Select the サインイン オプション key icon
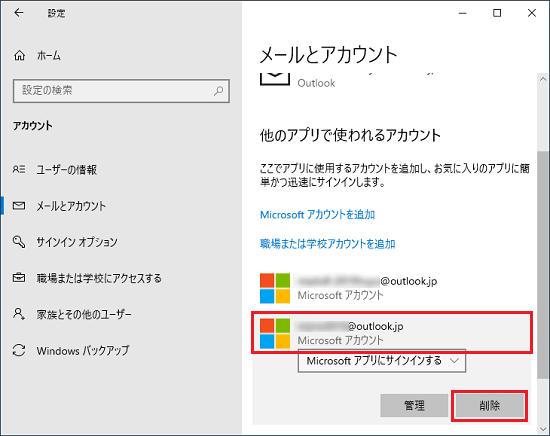Viewport: 550px width, 436px height. click(19, 242)
